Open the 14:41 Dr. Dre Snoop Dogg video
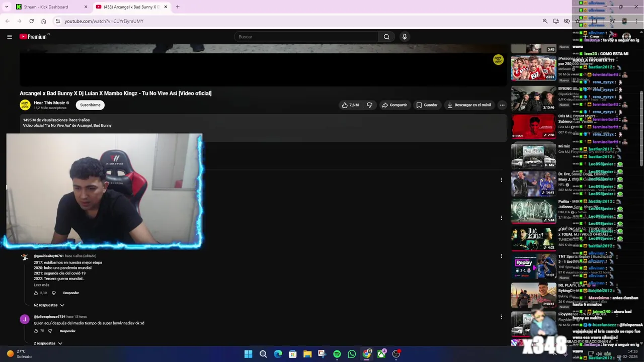Viewport: 644px width, 362px height. pos(534,184)
